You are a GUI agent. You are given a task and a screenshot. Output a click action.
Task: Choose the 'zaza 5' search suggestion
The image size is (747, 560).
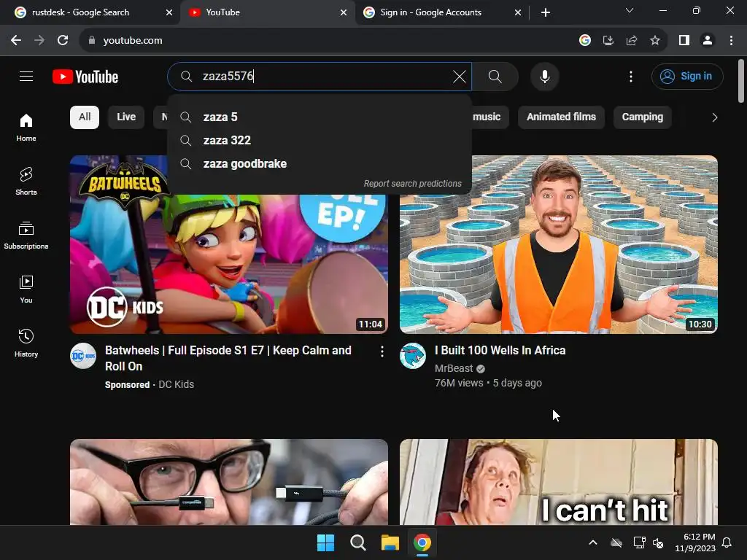point(320,117)
